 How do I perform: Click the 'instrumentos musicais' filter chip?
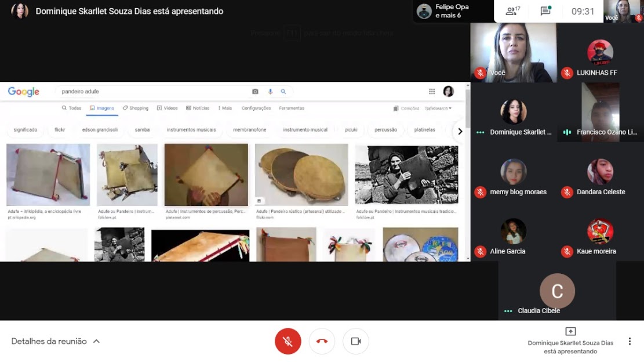[x=191, y=130]
